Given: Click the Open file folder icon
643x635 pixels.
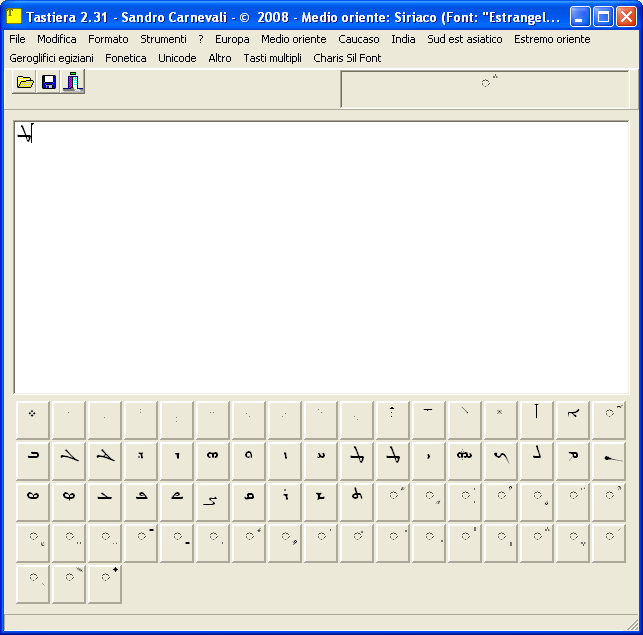Looking at the screenshot, I should point(24,82).
